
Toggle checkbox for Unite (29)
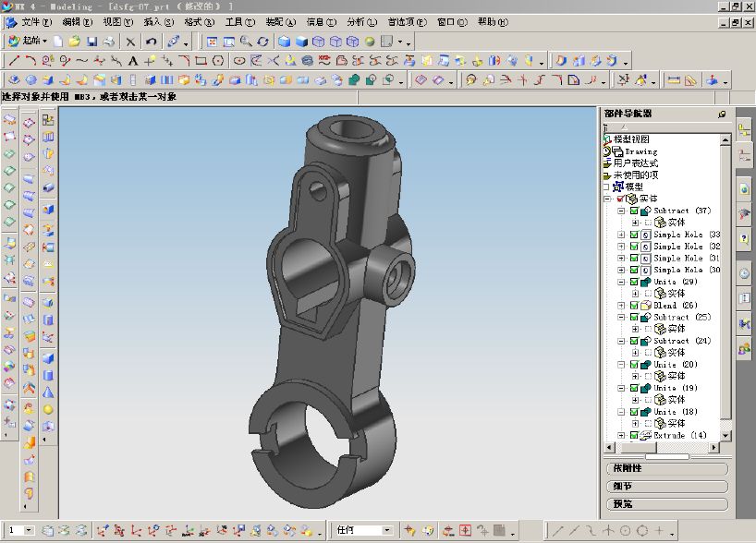point(635,282)
